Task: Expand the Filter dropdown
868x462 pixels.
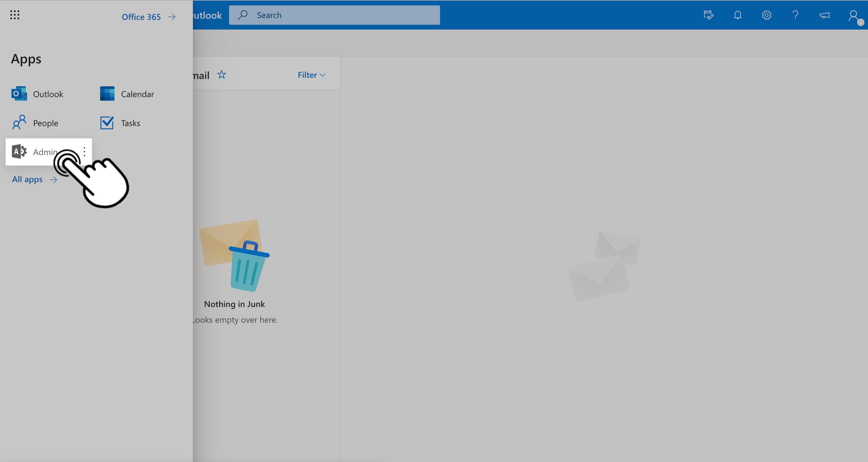Action: 311,75
